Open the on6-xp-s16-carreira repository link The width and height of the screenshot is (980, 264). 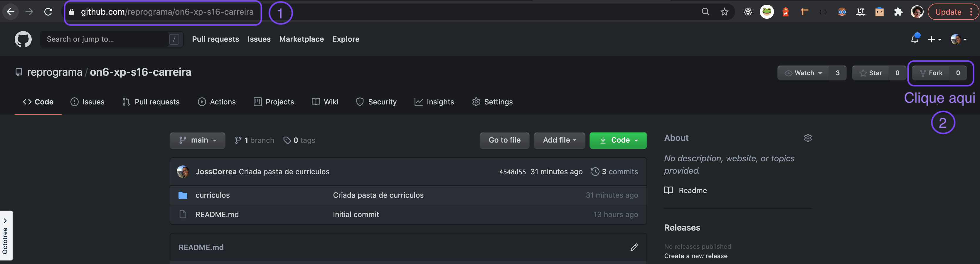[x=140, y=72]
